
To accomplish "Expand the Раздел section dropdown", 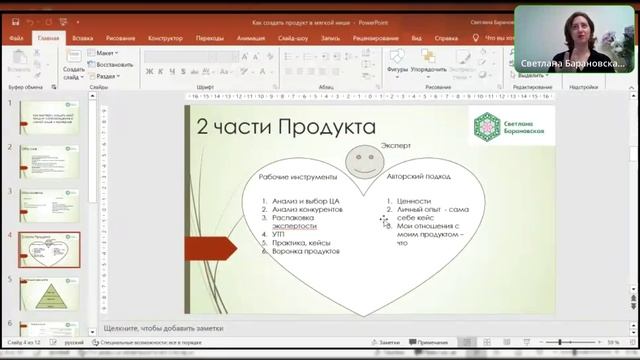I will (104, 76).
